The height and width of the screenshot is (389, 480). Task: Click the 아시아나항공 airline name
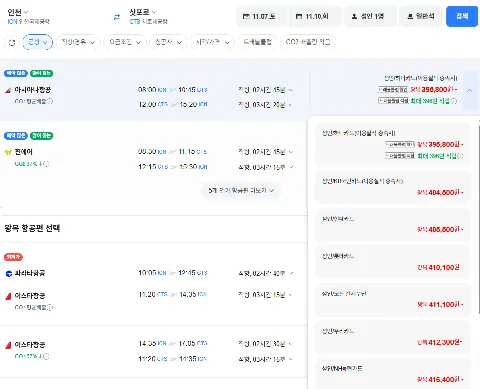(x=33, y=90)
